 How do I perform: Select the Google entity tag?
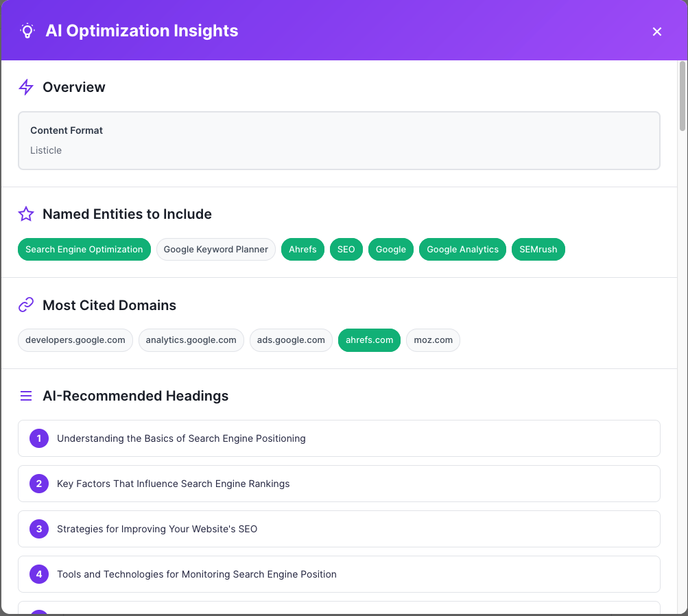tap(391, 249)
